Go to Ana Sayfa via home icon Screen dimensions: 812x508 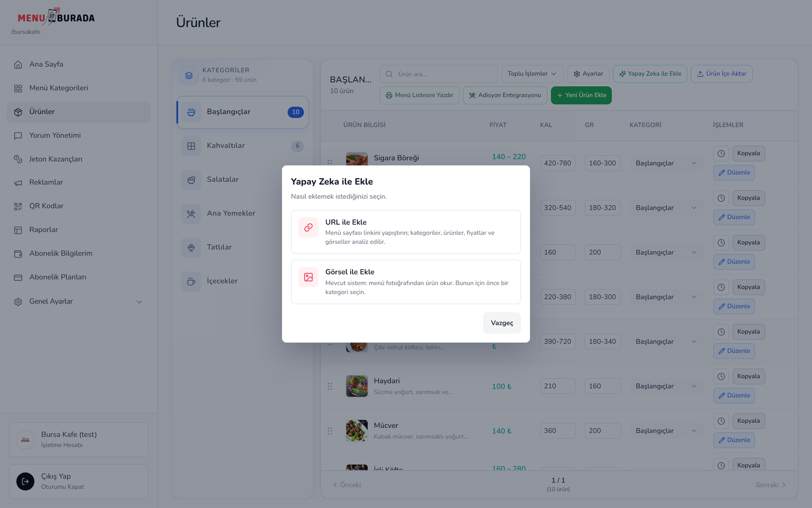click(x=18, y=65)
